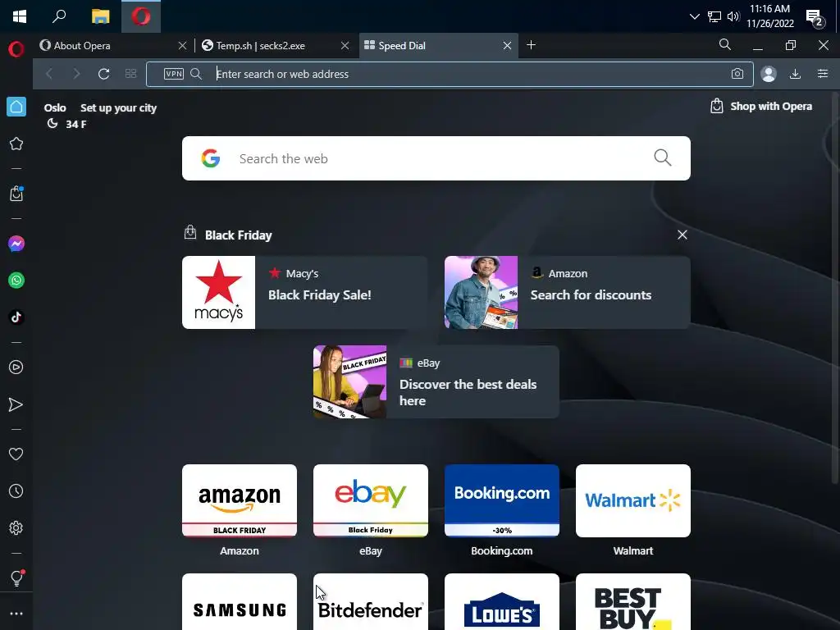Open TikTok panel in sidebar

pos(16,317)
